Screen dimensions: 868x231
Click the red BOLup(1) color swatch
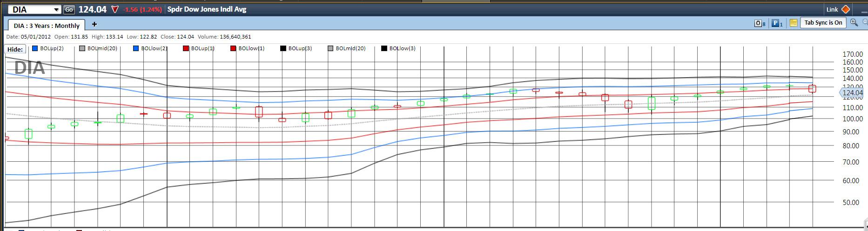tap(186, 48)
